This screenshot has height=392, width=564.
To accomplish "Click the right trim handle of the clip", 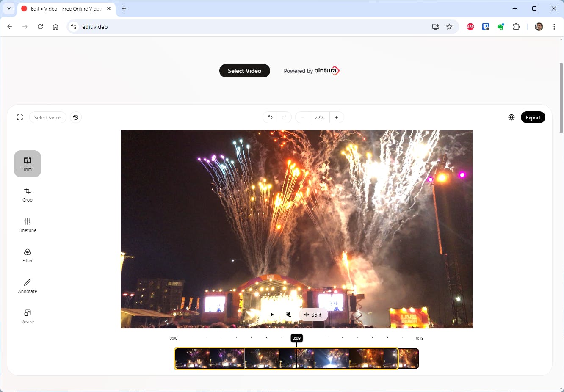I will coord(397,359).
